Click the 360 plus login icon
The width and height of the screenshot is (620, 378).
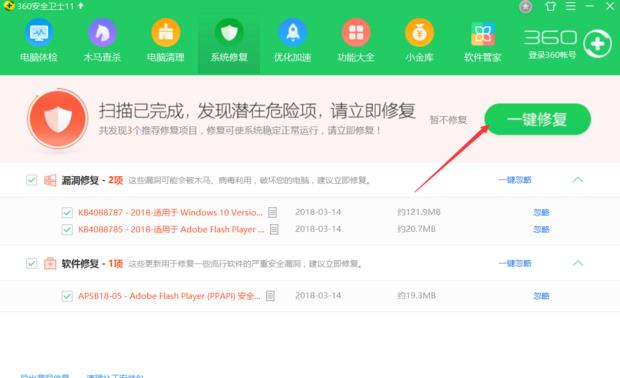597,43
